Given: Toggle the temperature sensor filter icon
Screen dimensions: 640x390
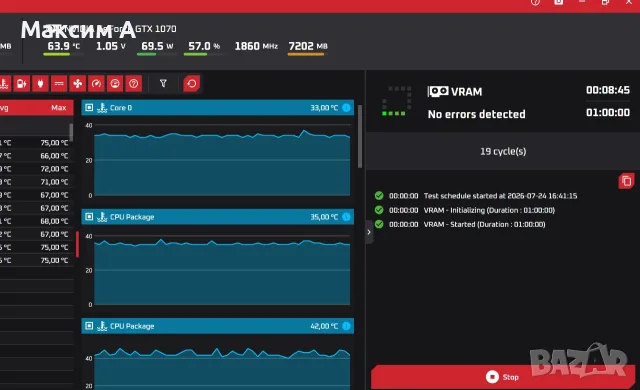Looking at the screenshot, I should tap(4, 84).
